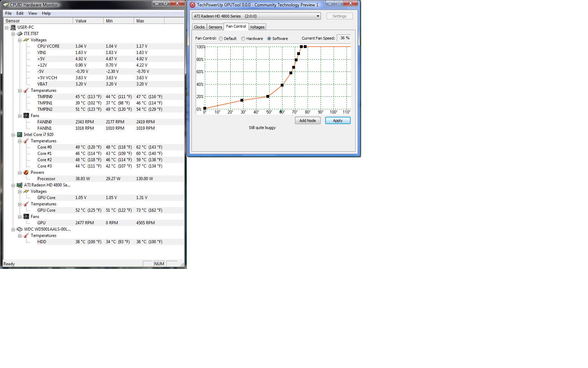
Task: Select the fan curve node at 0°
Action: [205, 109]
